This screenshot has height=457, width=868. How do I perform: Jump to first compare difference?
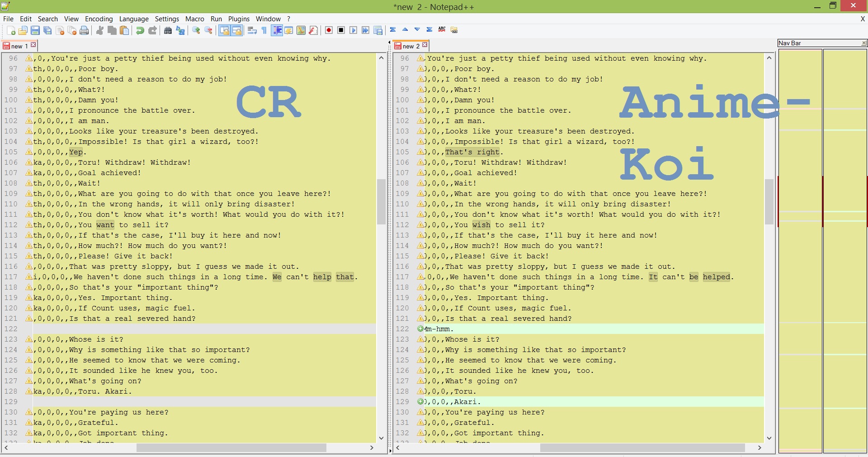click(393, 30)
